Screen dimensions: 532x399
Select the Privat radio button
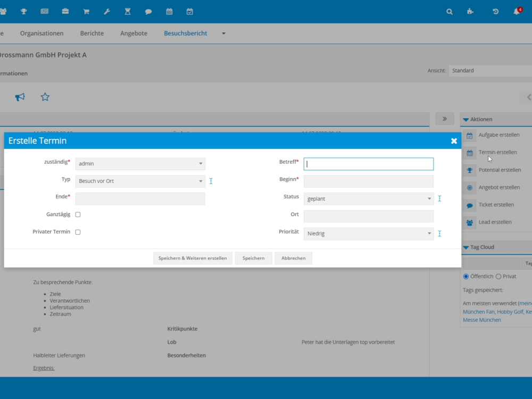tap(498, 277)
